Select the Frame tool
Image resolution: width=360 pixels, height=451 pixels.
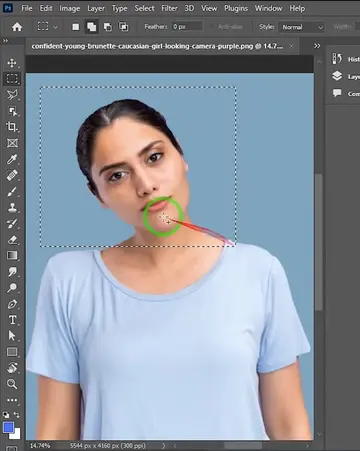[12, 143]
